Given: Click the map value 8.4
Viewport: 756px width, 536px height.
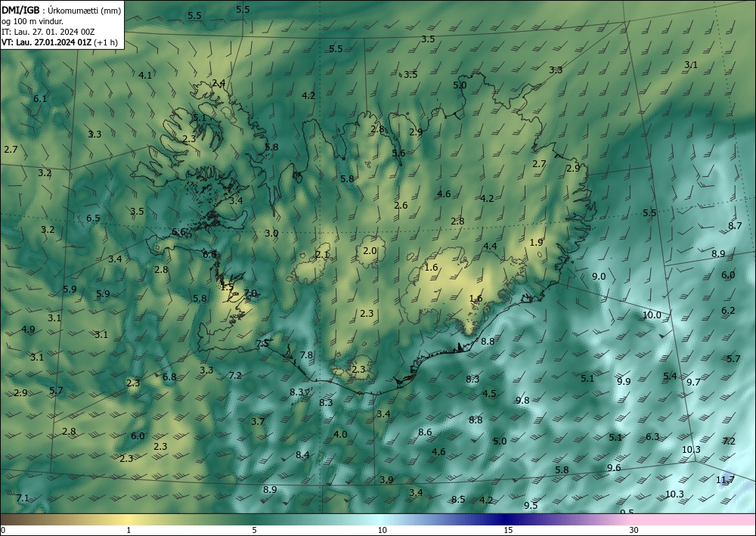Looking at the screenshot, I should pos(302,454).
